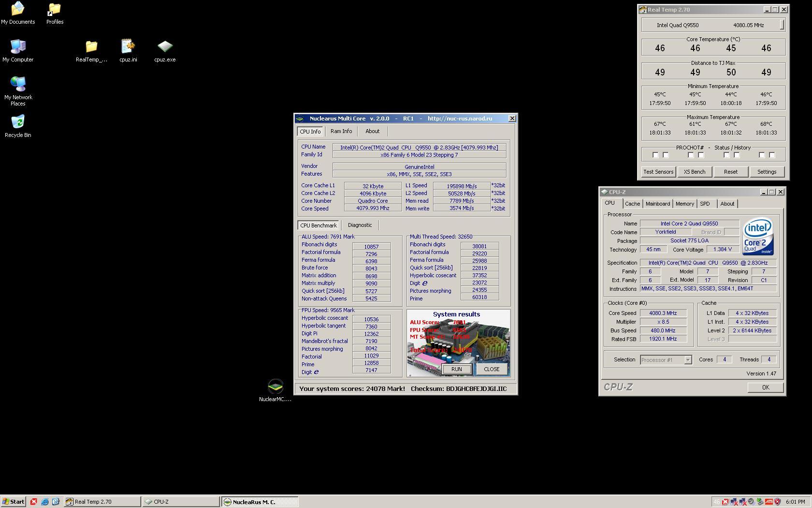812x508 pixels.
Task: Click the Nuclearus CPU Name field
Action: (419, 148)
